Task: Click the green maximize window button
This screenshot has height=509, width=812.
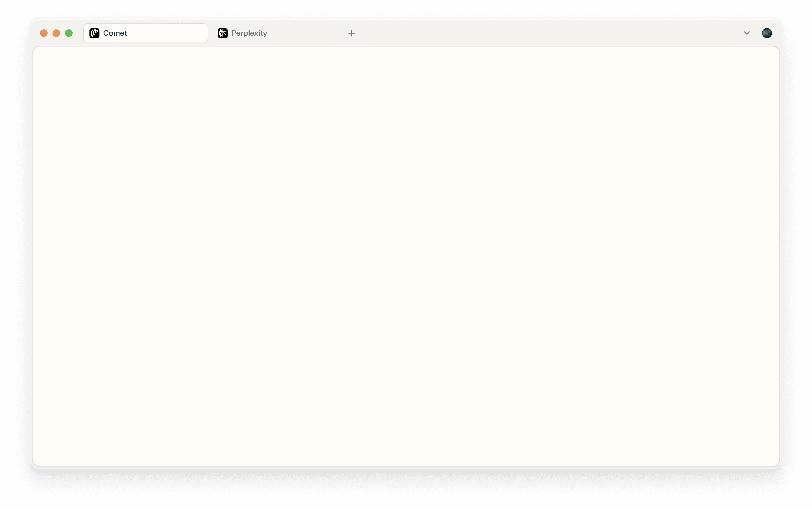Action: [69, 33]
